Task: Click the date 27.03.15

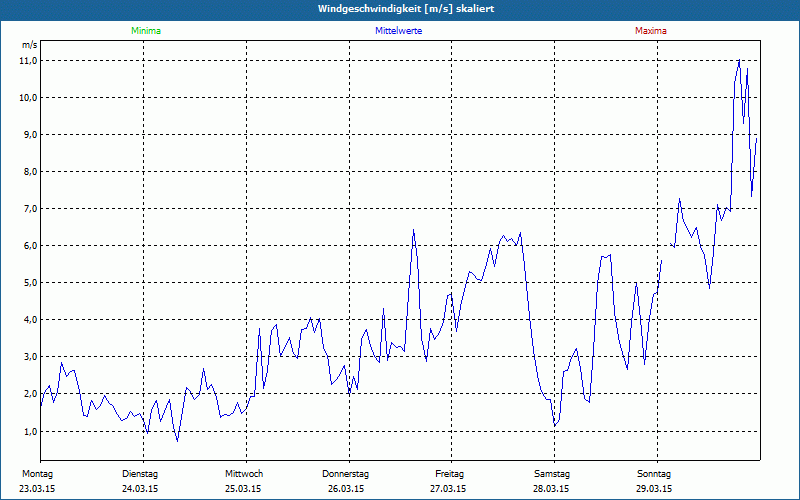Action: click(x=448, y=489)
